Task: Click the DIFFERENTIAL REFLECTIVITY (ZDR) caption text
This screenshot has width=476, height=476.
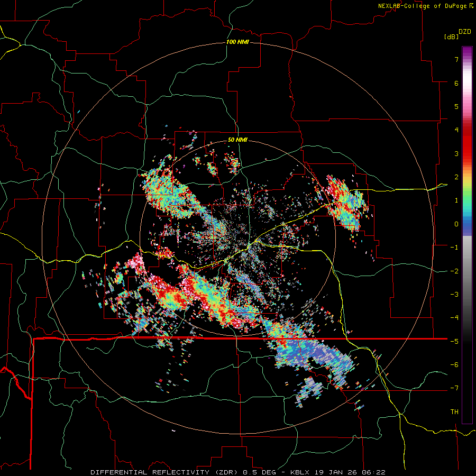Action: coord(166,472)
